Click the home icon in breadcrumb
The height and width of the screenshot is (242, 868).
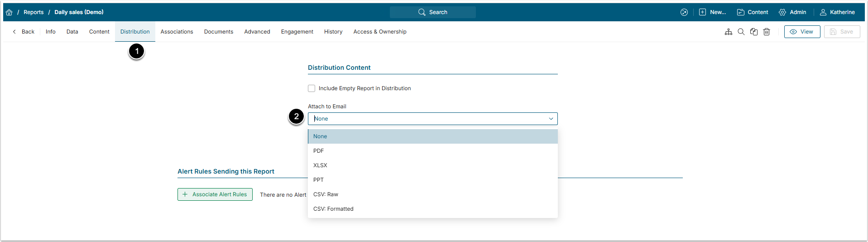pyautogui.click(x=9, y=12)
